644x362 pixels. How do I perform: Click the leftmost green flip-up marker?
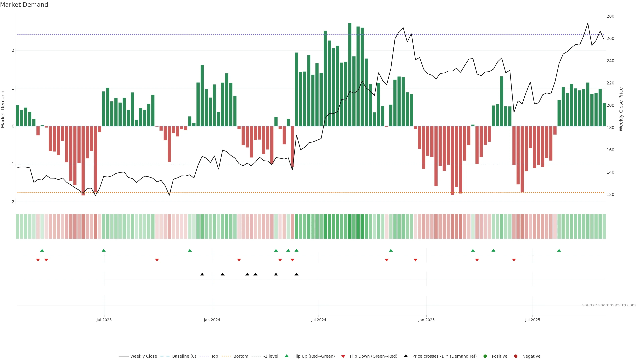coord(42,251)
